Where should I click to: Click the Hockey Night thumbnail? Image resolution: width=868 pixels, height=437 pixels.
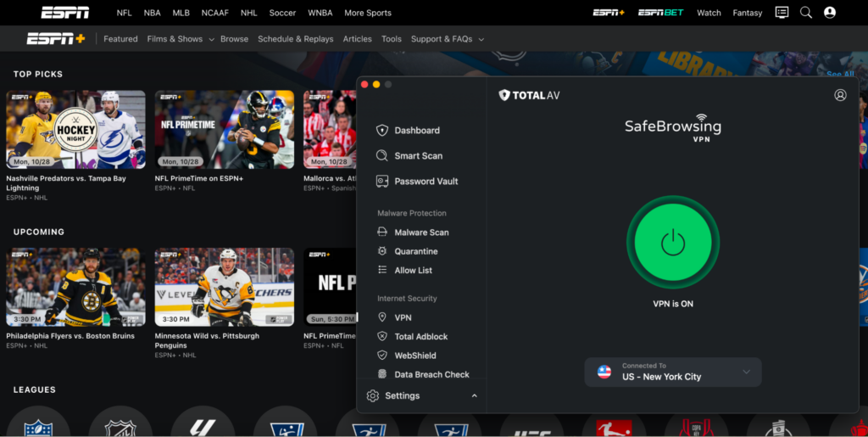(x=75, y=130)
